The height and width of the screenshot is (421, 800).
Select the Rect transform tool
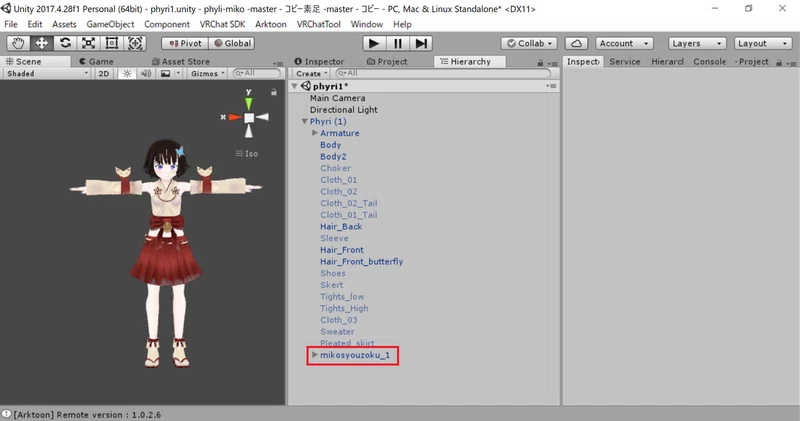112,43
